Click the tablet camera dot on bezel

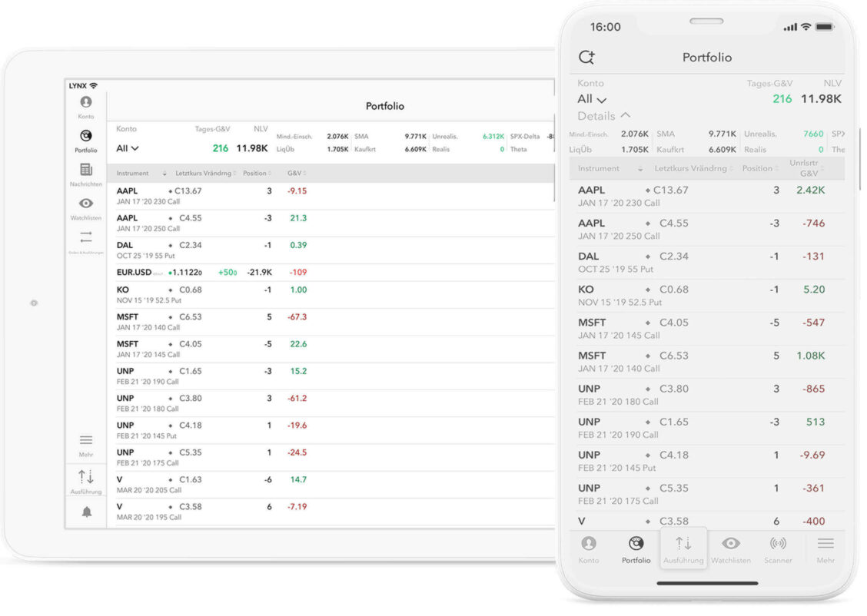34,303
